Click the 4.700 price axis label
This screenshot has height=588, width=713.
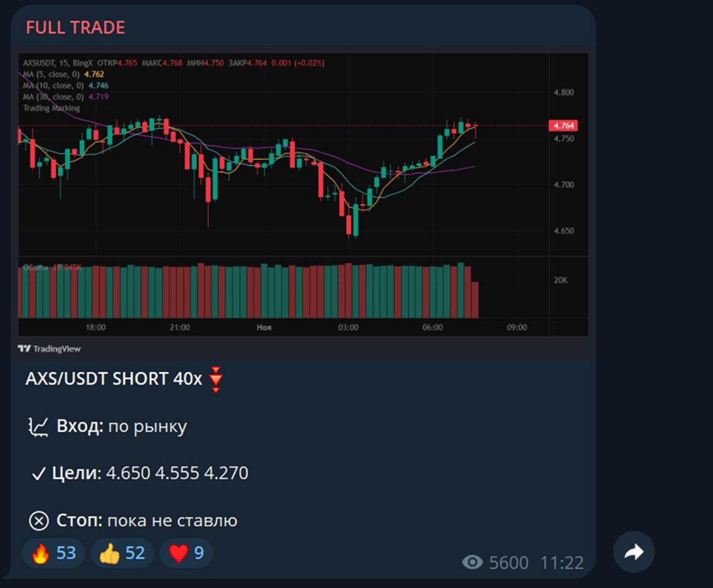pyautogui.click(x=564, y=185)
